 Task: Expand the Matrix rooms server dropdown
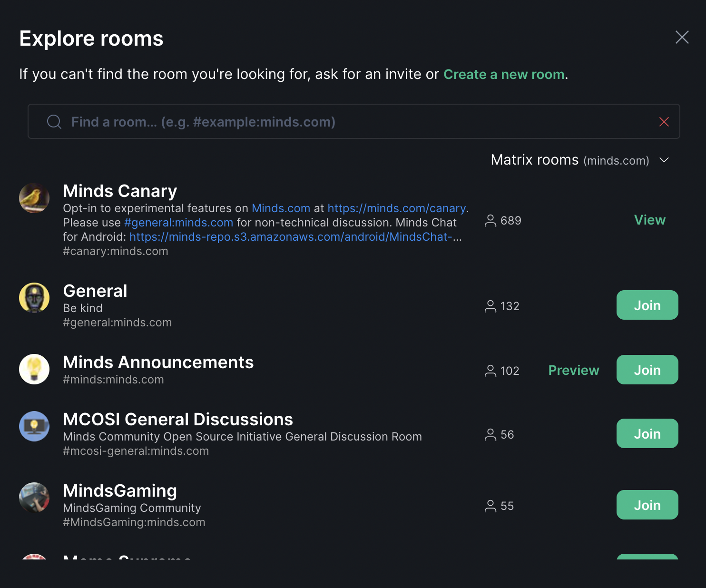pyautogui.click(x=580, y=160)
